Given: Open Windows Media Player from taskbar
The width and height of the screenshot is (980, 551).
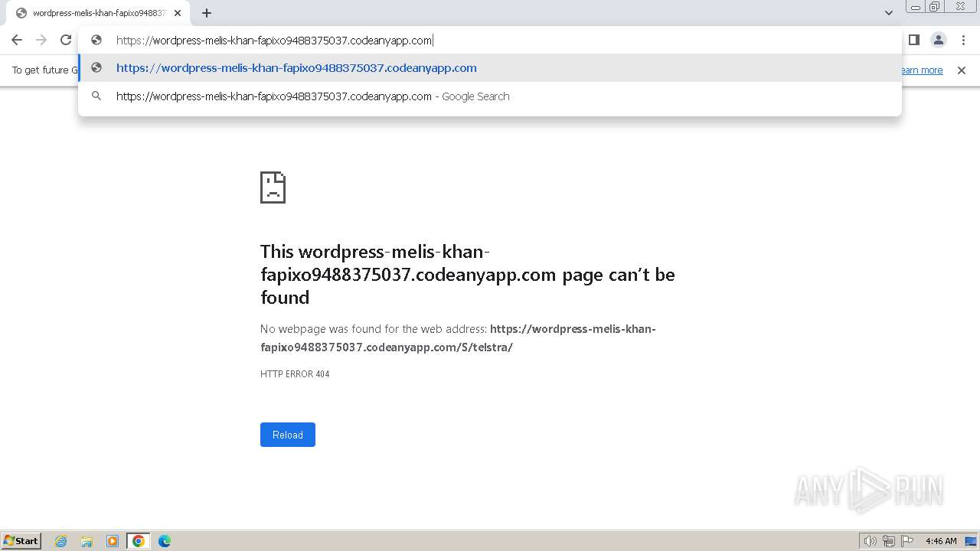Looking at the screenshot, I should pyautogui.click(x=113, y=541).
